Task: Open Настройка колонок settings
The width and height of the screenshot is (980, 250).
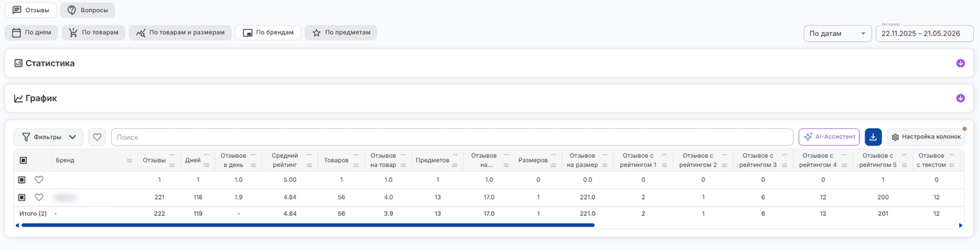Action: pyautogui.click(x=926, y=137)
